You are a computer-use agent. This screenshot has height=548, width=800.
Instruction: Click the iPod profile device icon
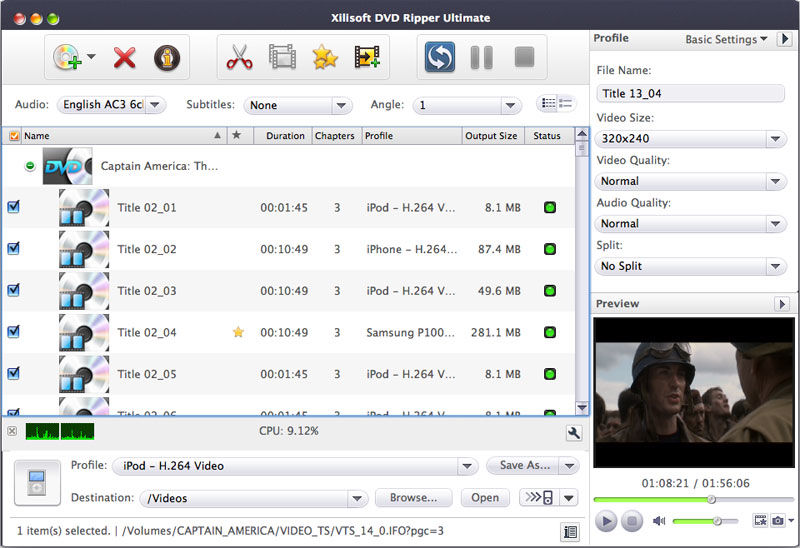(37, 482)
